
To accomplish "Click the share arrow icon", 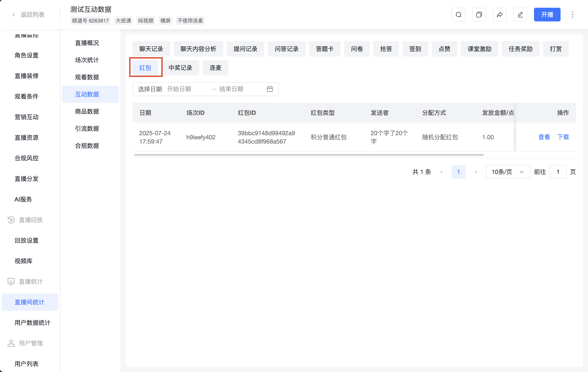I will pyautogui.click(x=499, y=15).
